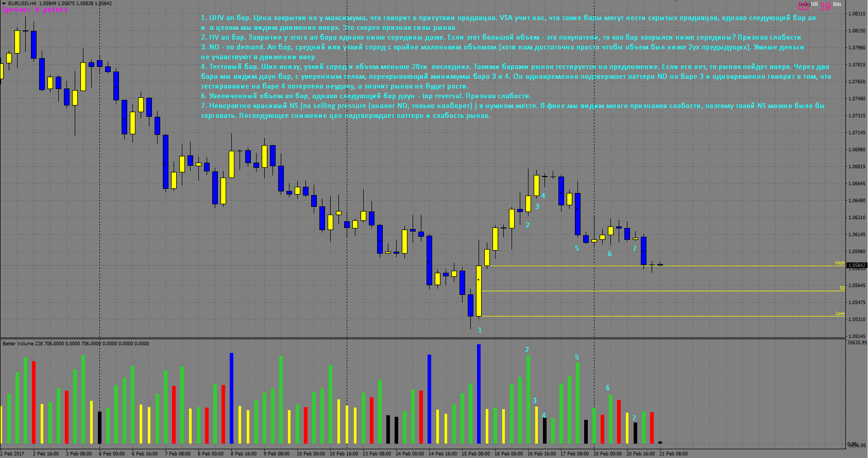Click price scale value 1.07480
This screenshot has height=458, width=868.
point(857,98)
